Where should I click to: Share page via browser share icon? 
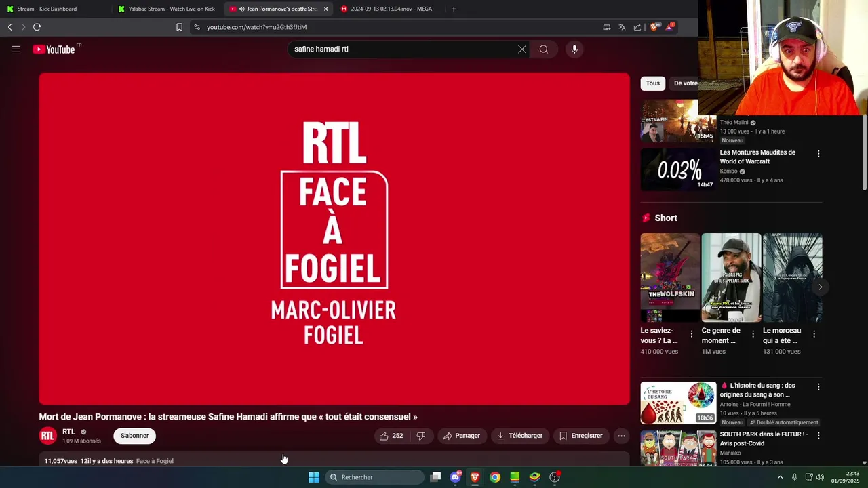click(637, 27)
